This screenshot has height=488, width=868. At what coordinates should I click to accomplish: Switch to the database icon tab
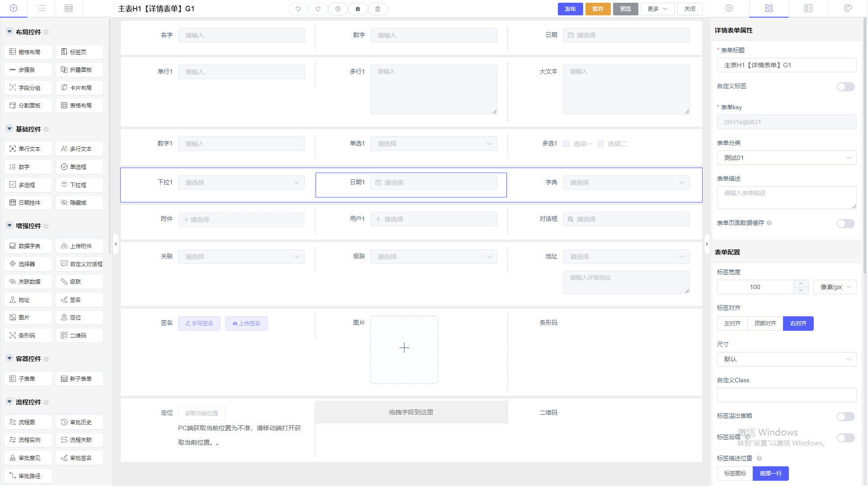coord(69,8)
